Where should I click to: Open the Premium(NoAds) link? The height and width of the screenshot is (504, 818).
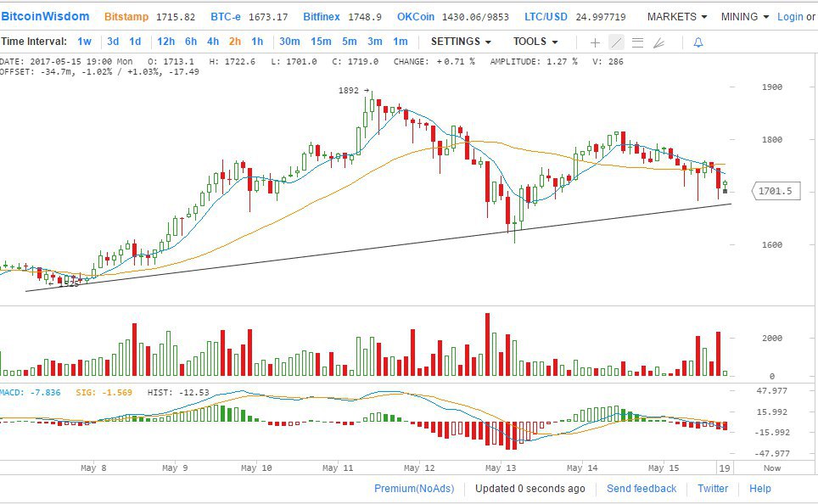tap(414, 489)
